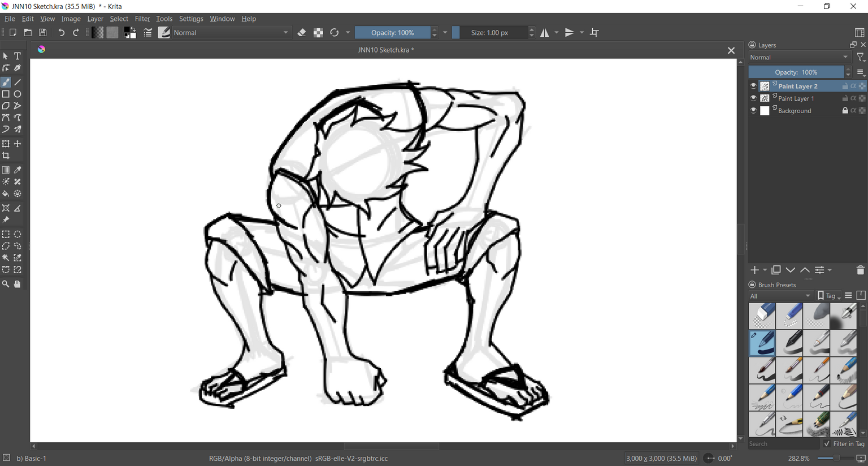Redo the last action

pos(76,33)
